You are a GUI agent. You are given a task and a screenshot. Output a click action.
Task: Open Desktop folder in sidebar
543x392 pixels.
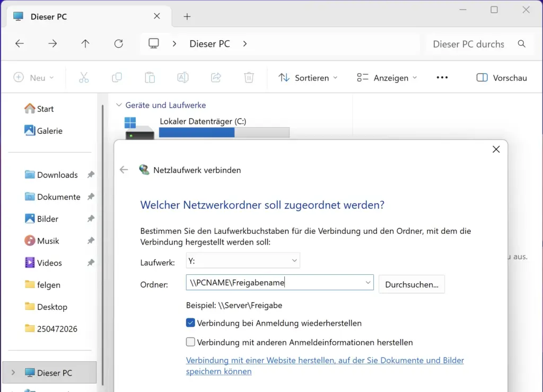coord(46,307)
